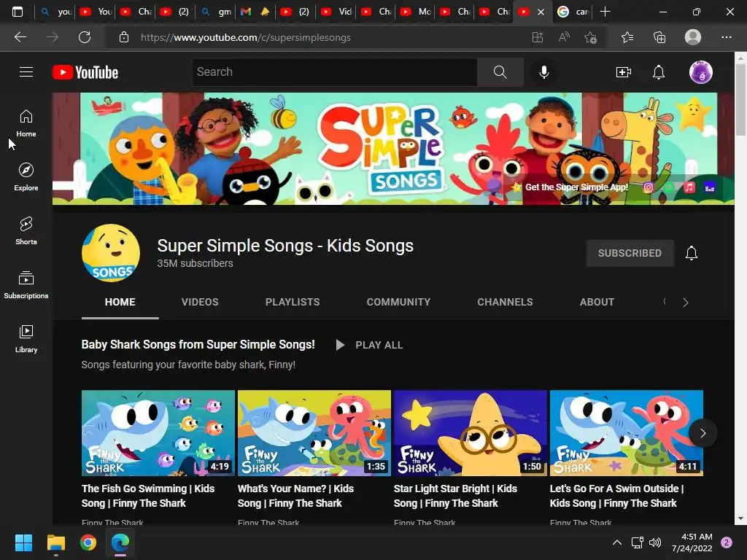Show hidden system tray icons
Screen dimensions: 747x560
(617, 542)
